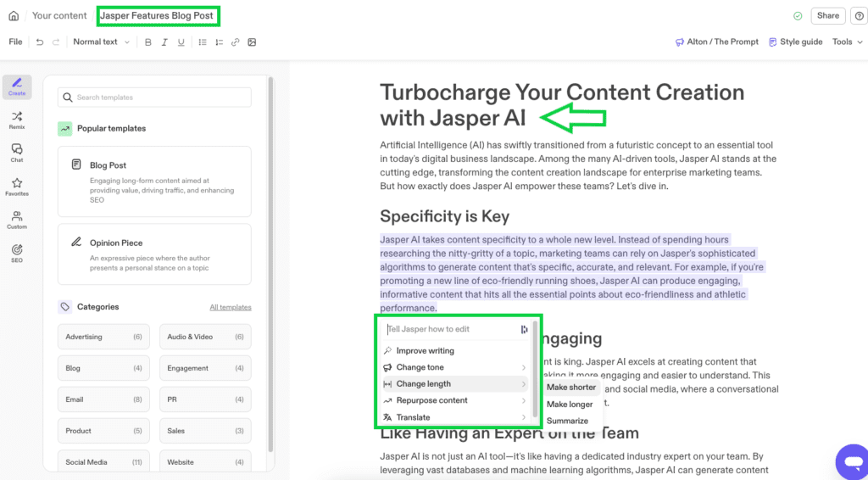Insert an image
Image resolution: width=868 pixels, height=480 pixels.
252,42
